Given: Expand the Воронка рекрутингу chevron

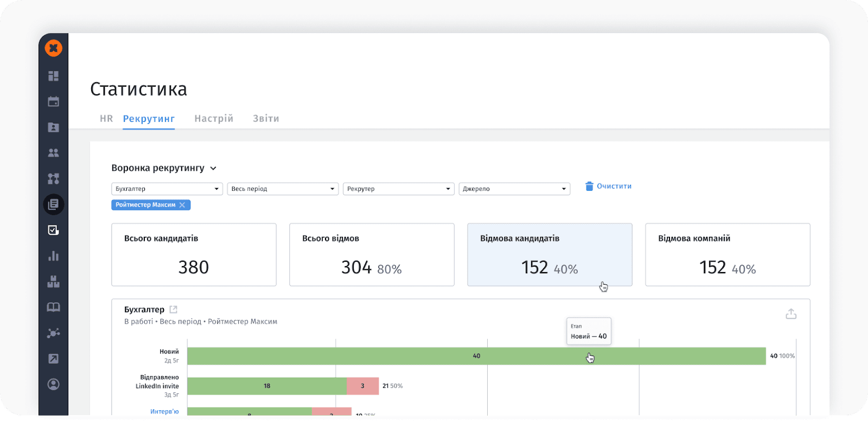Looking at the screenshot, I should tap(213, 169).
